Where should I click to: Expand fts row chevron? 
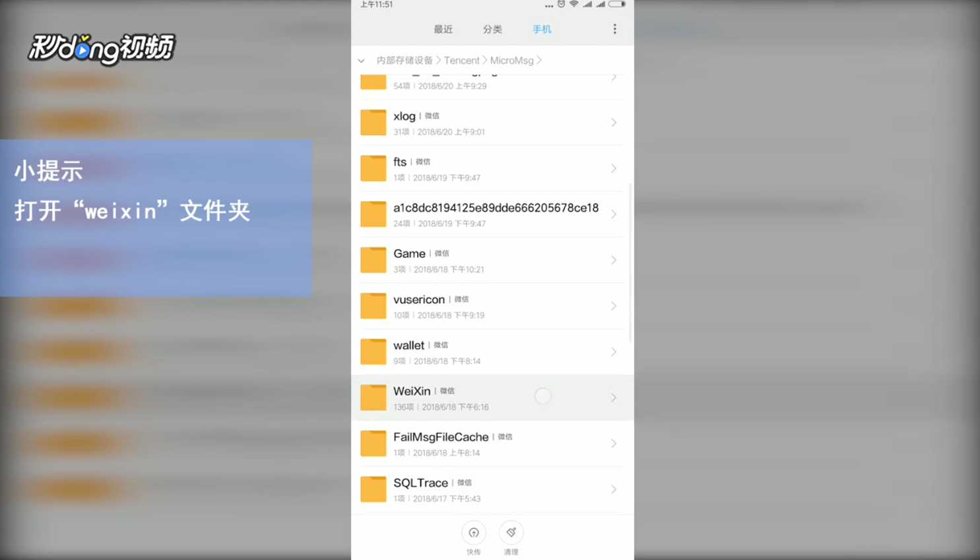pyautogui.click(x=614, y=168)
